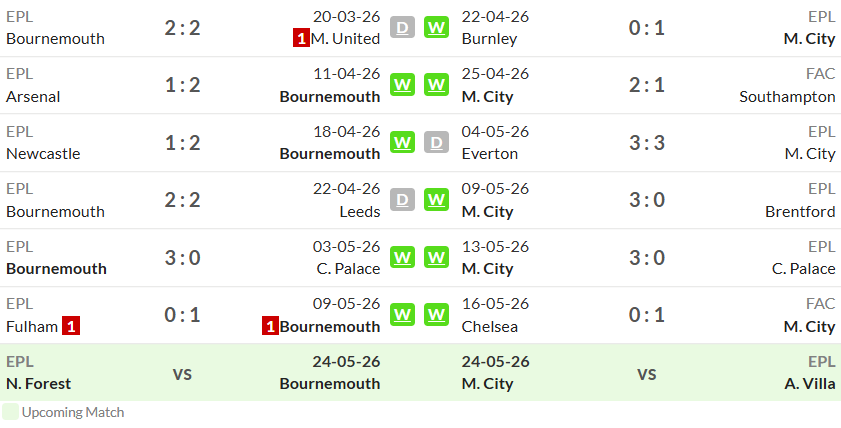Click the D badge for Everton vs M. City
The image size is (841, 428).
click(x=437, y=142)
